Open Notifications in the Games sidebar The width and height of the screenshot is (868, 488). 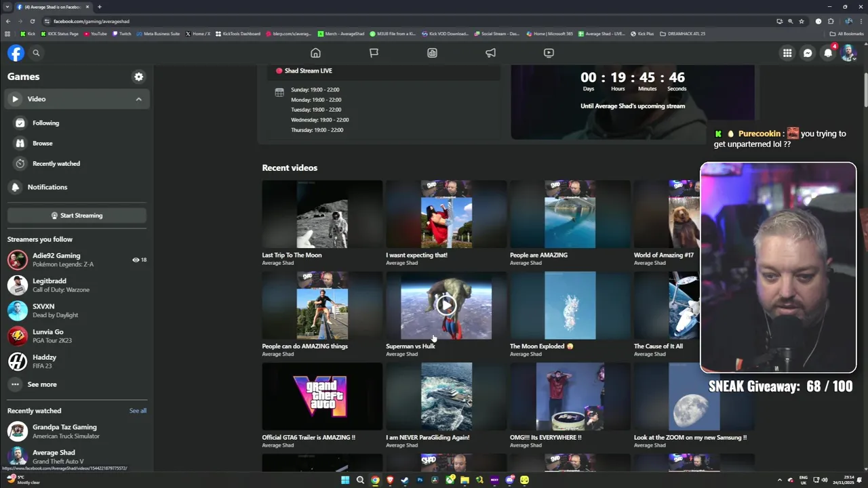(x=77, y=187)
